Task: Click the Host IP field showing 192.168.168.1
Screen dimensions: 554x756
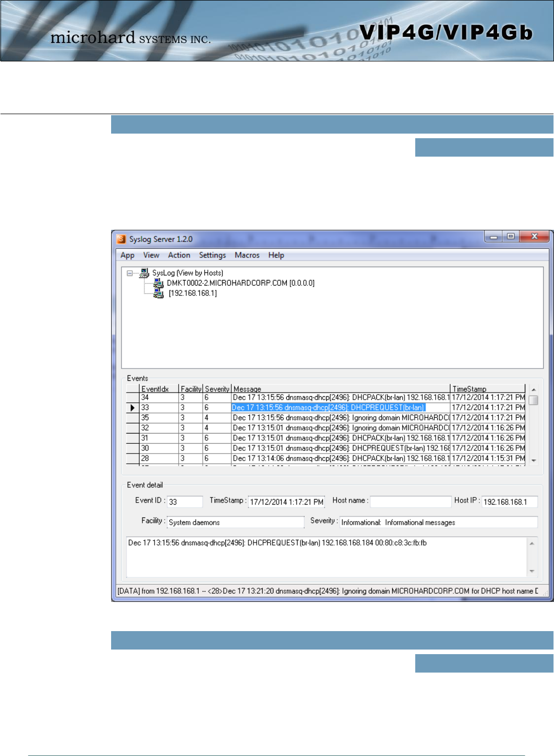Action: tap(509, 502)
